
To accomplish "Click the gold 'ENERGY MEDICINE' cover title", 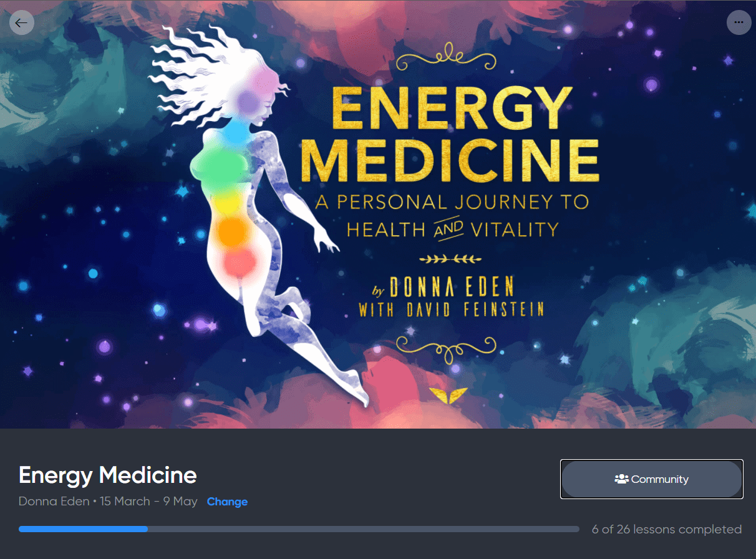I will tap(449, 133).
